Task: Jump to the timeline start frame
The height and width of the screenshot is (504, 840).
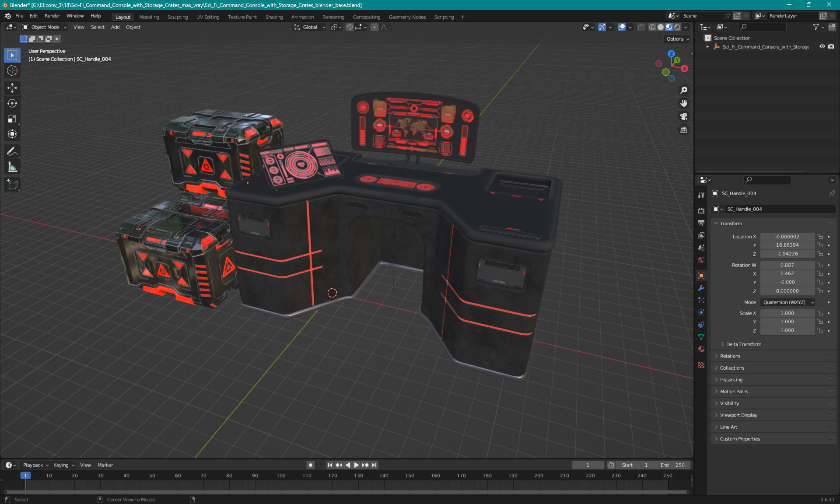Action: click(330, 465)
